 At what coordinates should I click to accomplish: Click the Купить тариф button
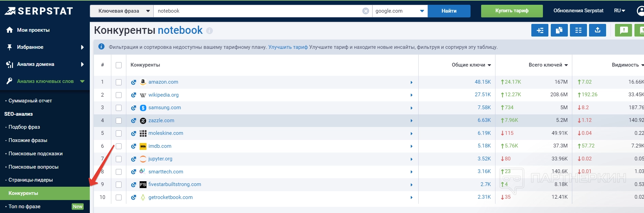pyautogui.click(x=512, y=11)
